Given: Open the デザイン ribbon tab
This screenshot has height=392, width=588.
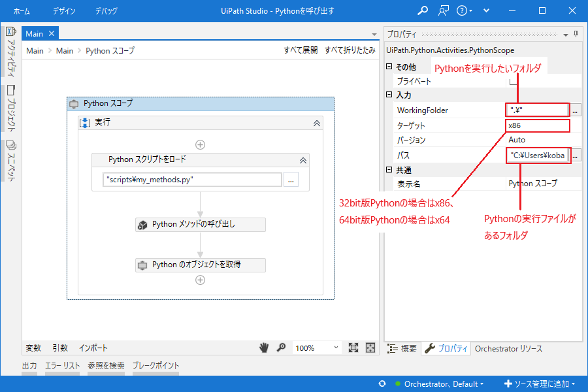Looking at the screenshot, I should (64, 11).
